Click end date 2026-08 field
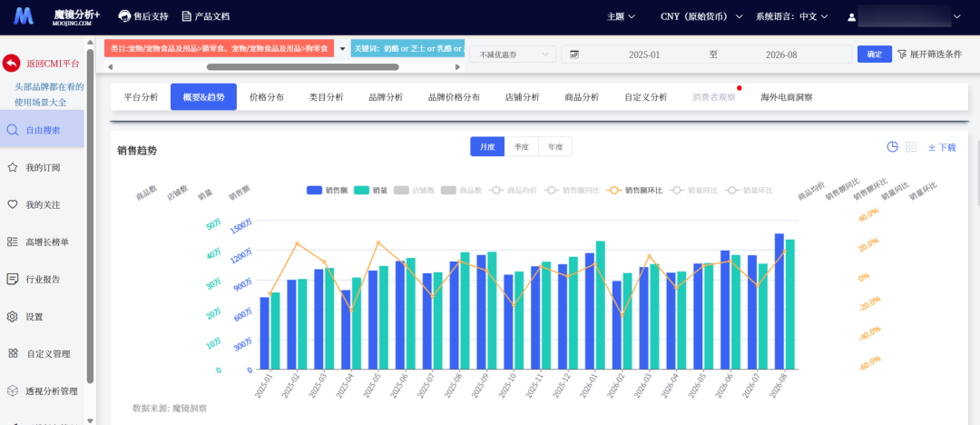Image resolution: width=980 pixels, height=425 pixels. 781,54
